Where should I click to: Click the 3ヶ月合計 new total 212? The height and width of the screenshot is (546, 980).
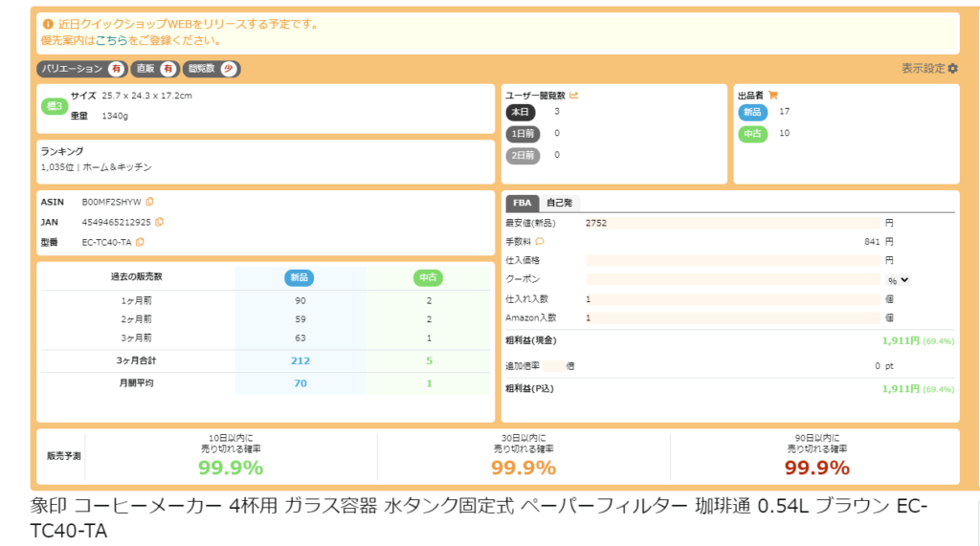tap(300, 360)
